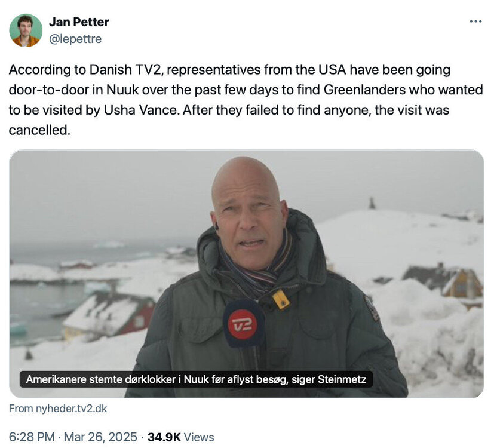View the 34.9K Views count
This screenshot has height=448, width=497.
click(180, 437)
